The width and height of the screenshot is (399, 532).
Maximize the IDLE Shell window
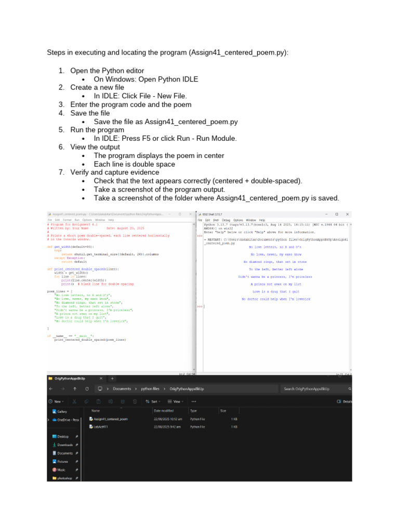click(x=337, y=214)
